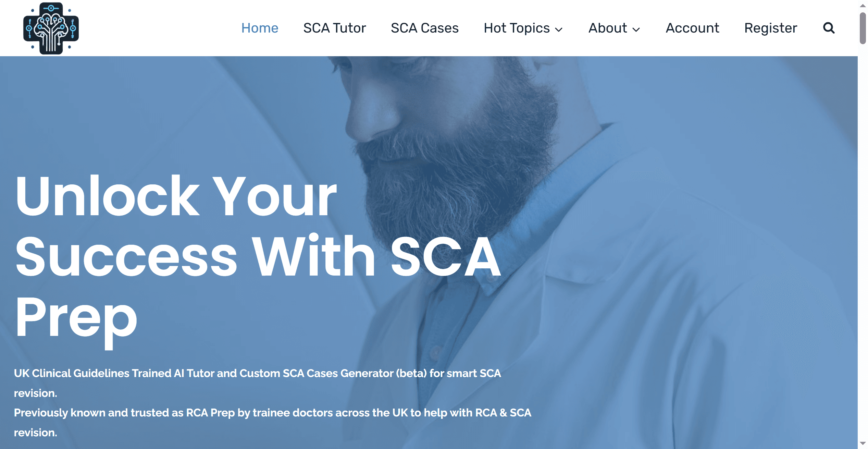Click the "Previously known and trusted" paragraph

[272, 413]
